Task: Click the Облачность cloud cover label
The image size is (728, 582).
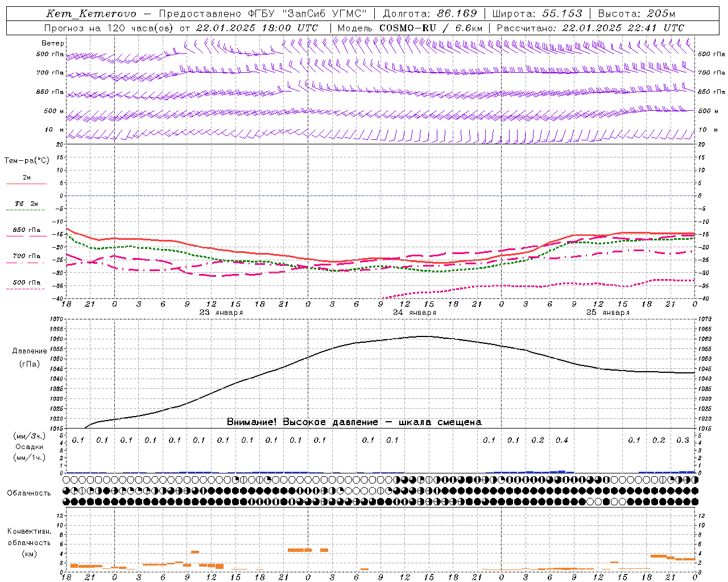Action: coord(29,493)
